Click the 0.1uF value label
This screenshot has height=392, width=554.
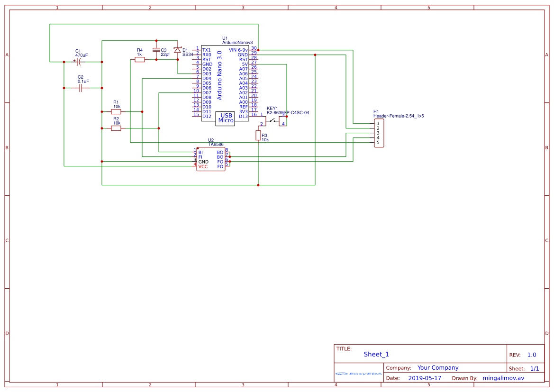83,82
